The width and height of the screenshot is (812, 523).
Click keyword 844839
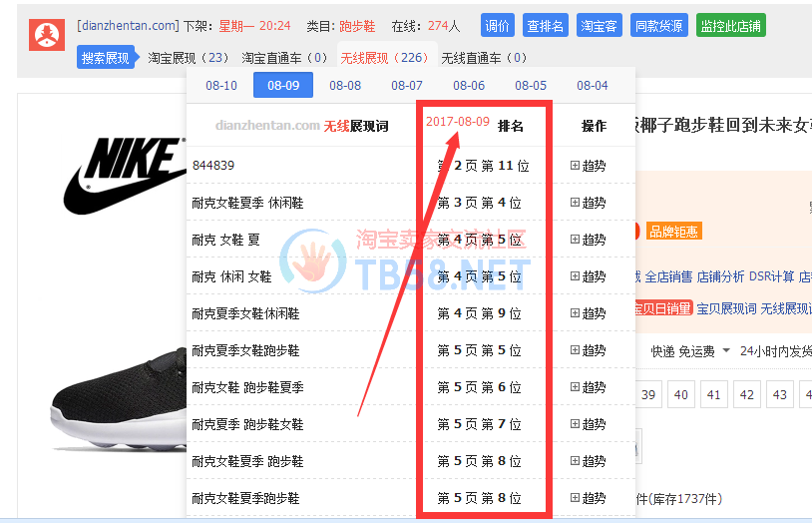[x=213, y=166]
